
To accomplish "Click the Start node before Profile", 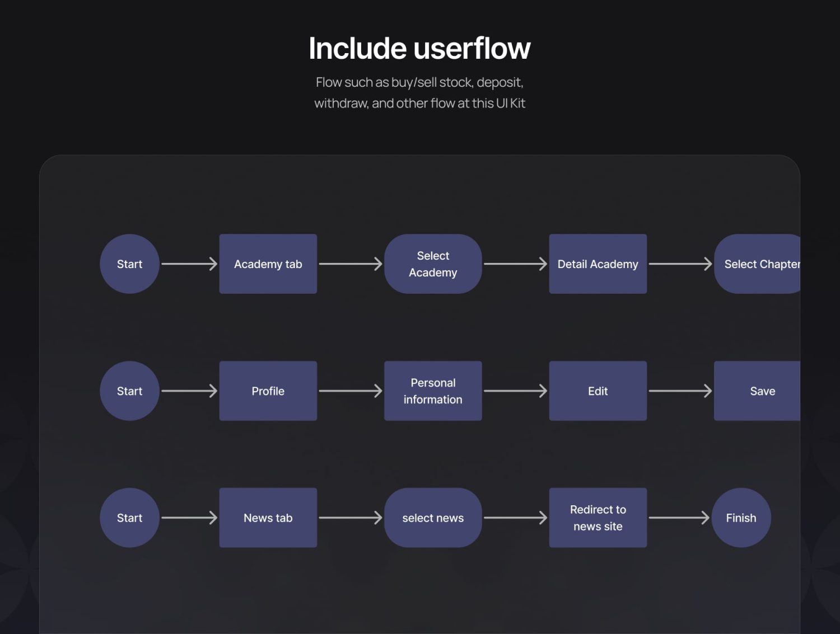I will point(129,391).
